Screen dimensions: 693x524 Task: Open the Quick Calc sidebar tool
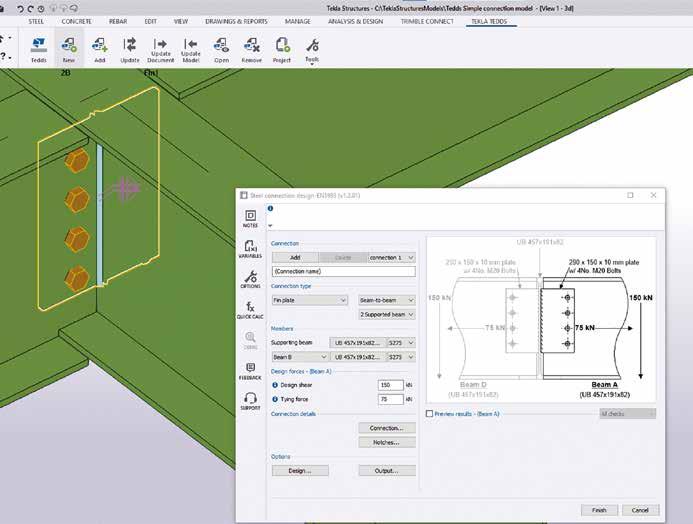(x=250, y=310)
